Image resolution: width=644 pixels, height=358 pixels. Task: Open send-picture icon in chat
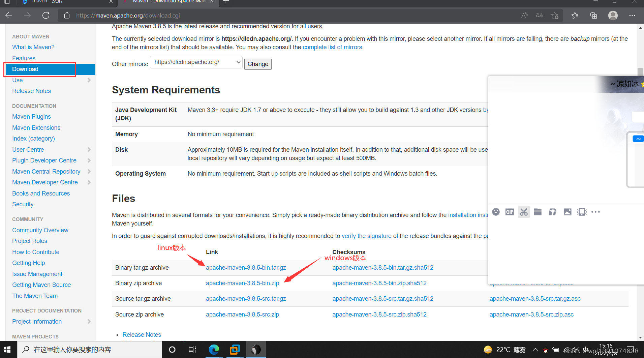coord(568,212)
